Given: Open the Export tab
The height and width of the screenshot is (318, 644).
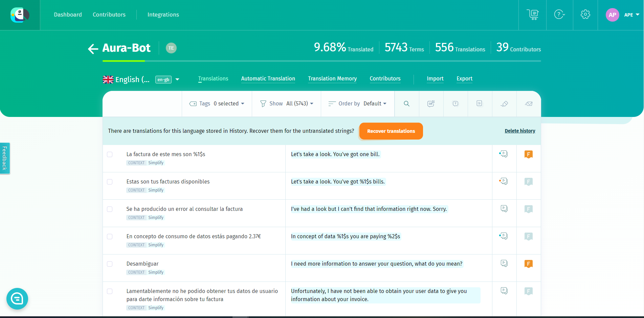Looking at the screenshot, I should point(464,79).
